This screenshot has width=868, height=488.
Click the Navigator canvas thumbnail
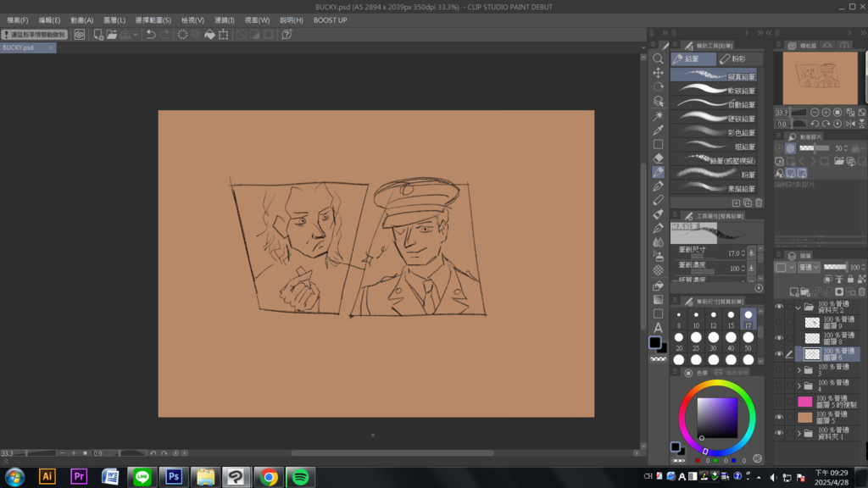[821, 77]
